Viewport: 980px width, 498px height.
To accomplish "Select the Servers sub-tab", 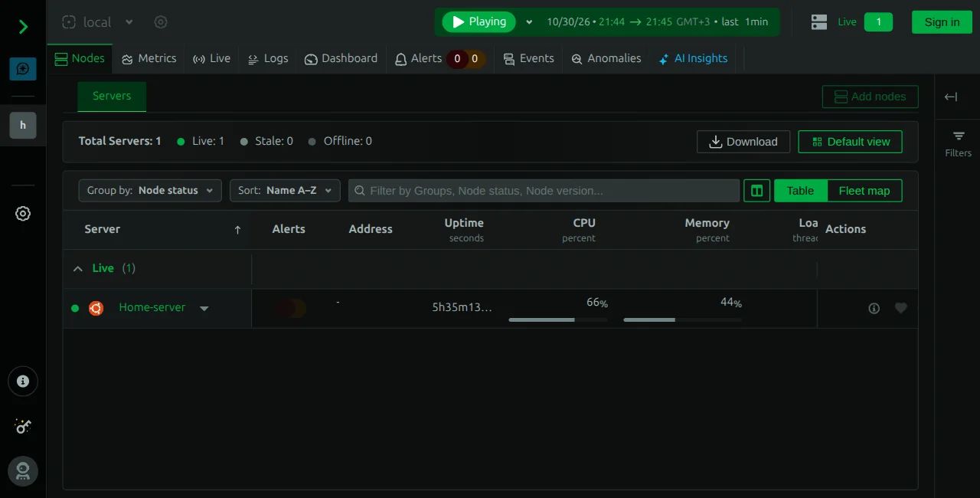I will click(x=112, y=97).
